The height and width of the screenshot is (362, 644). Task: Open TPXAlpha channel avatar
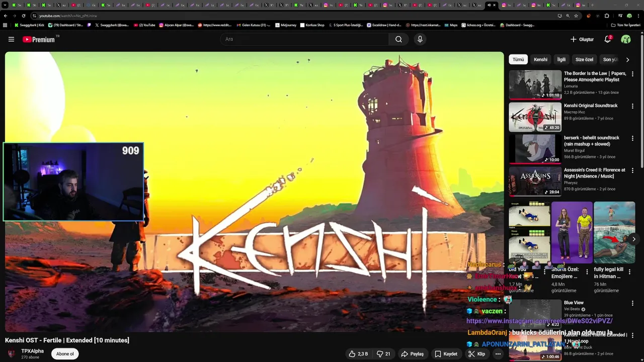tap(12, 354)
